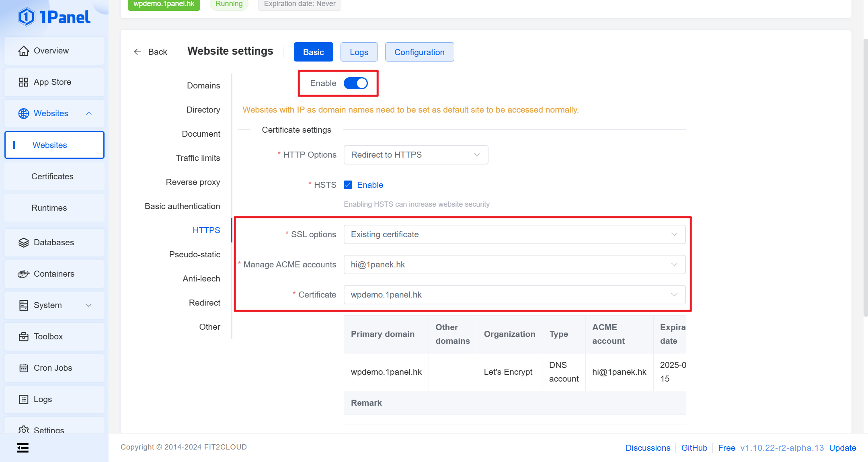Viewport: 868px width, 462px height.
Task: Open Reverse proxy settings section
Action: coord(193,182)
